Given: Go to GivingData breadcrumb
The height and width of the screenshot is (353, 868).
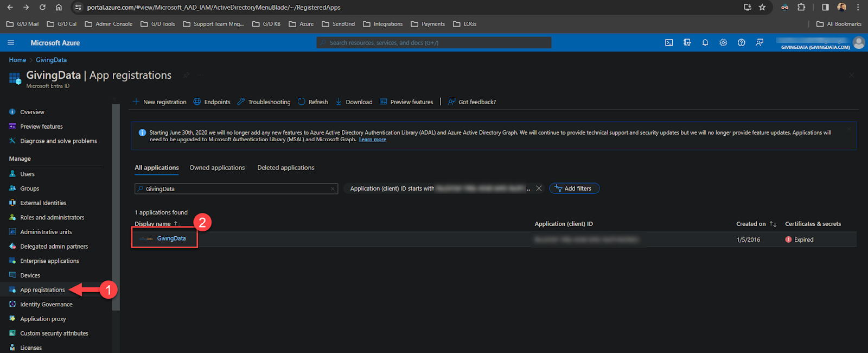Looking at the screenshot, I should click(51, 60).
